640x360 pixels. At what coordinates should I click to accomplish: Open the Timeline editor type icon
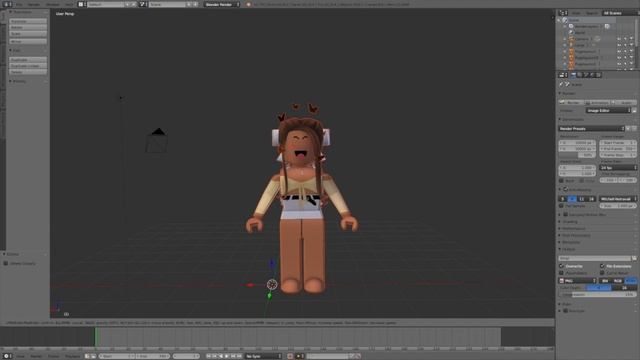[x=6, y=356]
